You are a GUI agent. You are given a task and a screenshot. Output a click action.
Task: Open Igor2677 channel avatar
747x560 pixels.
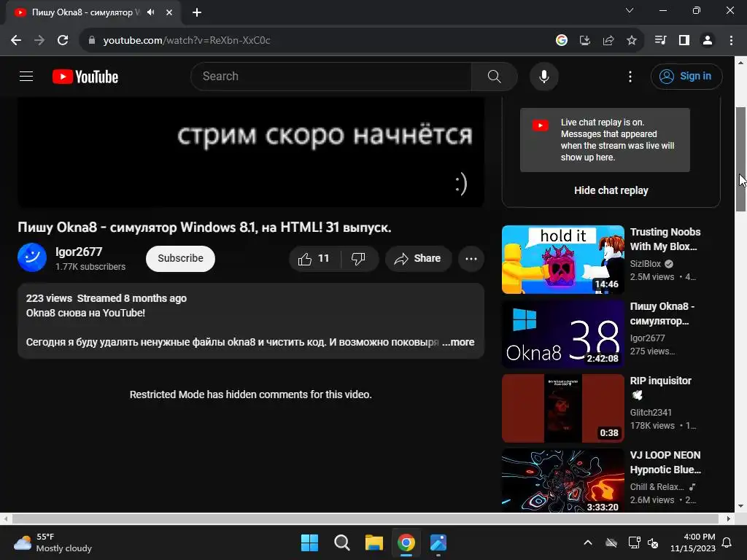click(x=32, y=257)
